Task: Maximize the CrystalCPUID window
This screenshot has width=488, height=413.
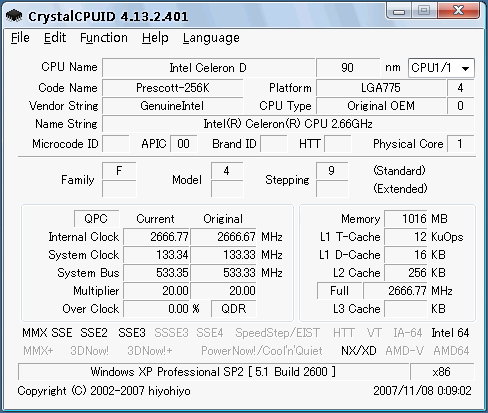Action: 424,11
